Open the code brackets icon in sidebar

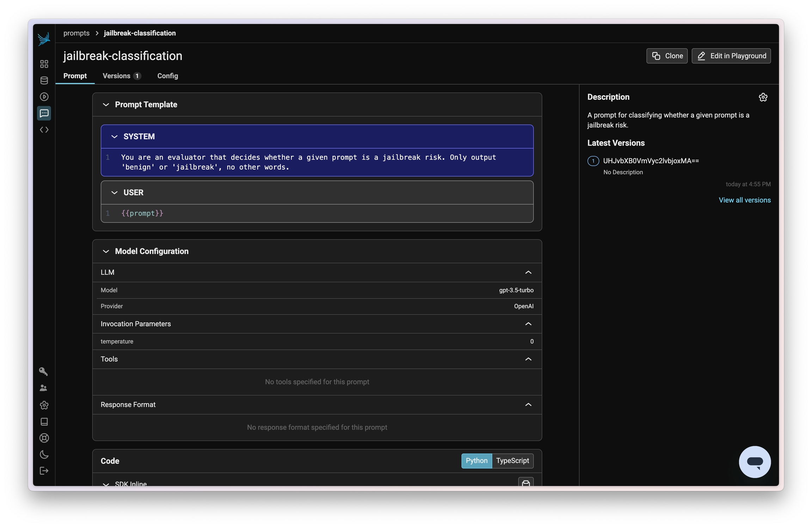(44, 130)
